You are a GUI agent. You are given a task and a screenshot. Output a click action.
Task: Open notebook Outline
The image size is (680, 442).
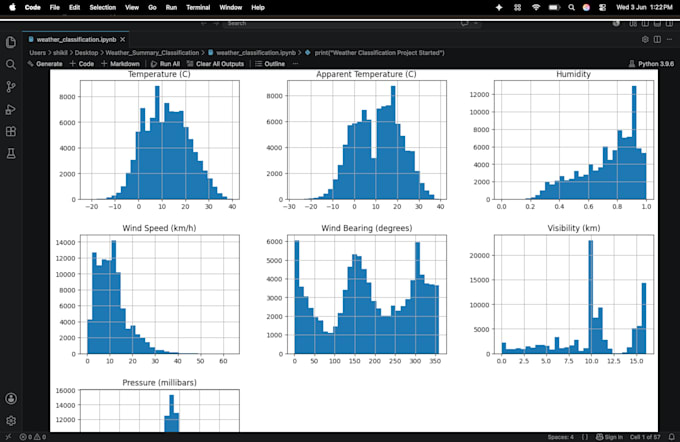(x=270, y=64)
